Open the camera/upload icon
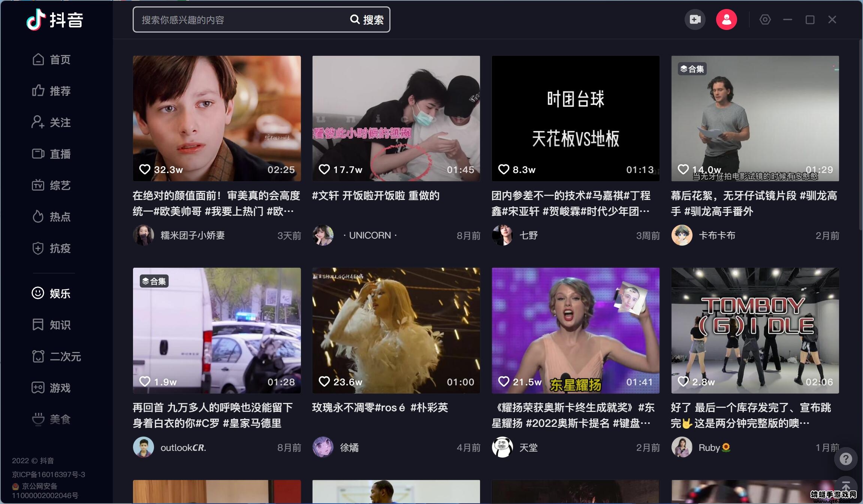Image resolution: width=863 pixels, height=504 pixels. (x=695, y=20)
